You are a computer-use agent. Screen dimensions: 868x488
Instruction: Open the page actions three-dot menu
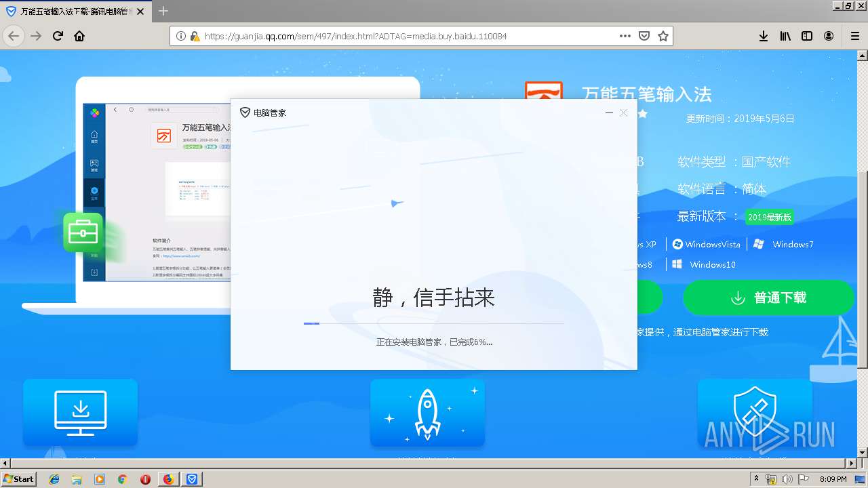coord(625,36)
